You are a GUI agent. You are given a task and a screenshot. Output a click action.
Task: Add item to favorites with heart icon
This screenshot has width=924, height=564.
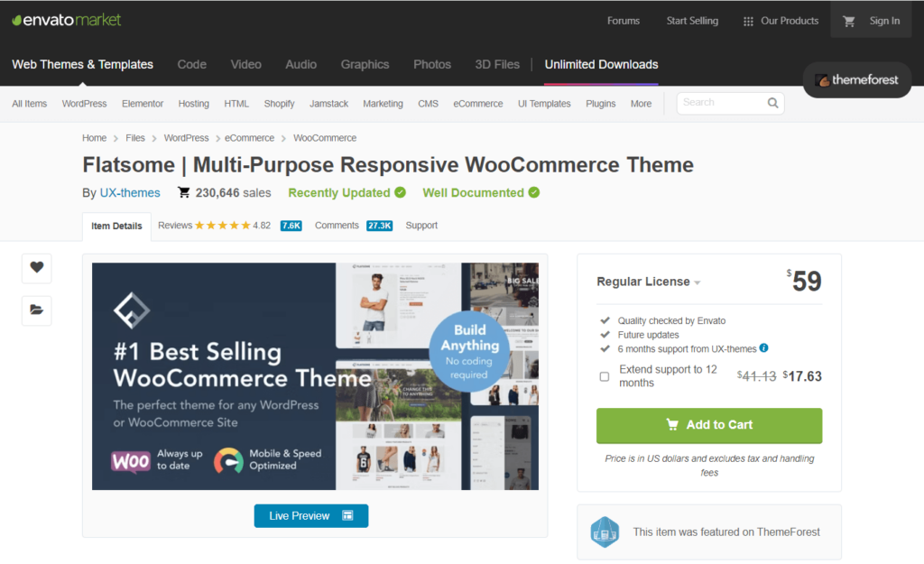[36, 267]
